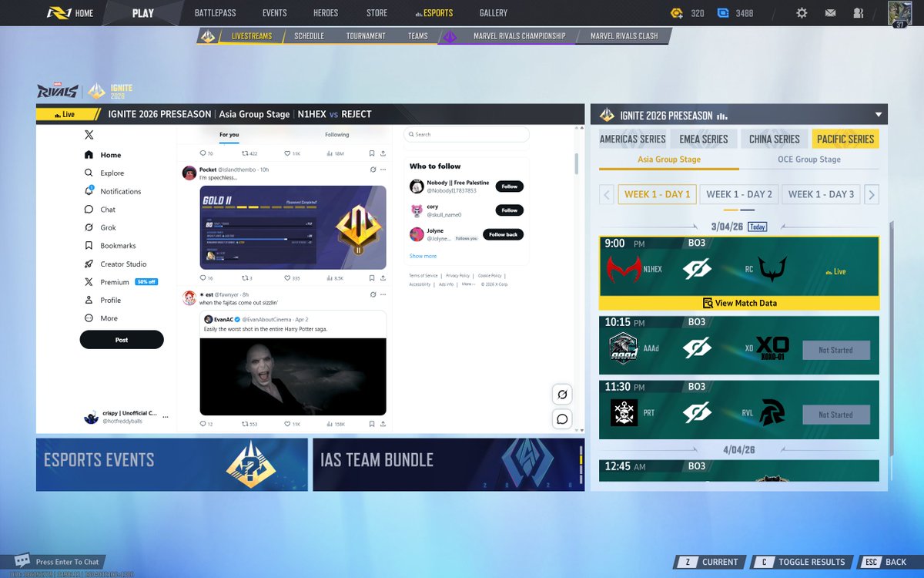Click floating Grok button at bottom right of feed
This screenshot has width=924, height=578.
[x=562, y=395]
